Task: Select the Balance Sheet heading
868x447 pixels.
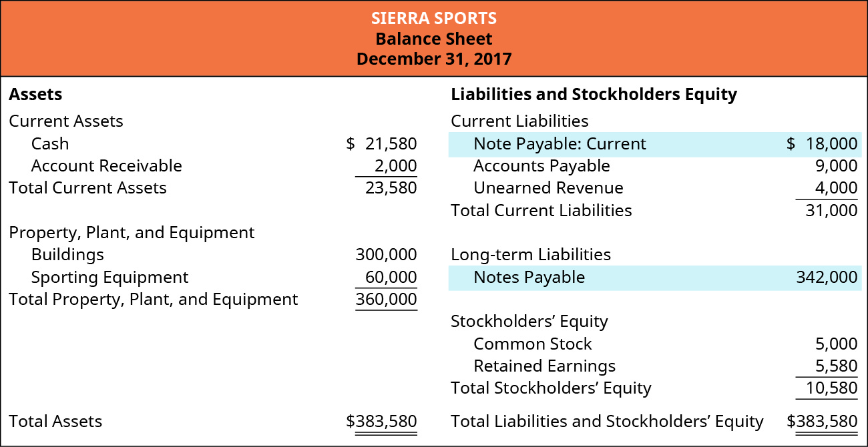Action: pyautogui.click(x=434, y=38)
